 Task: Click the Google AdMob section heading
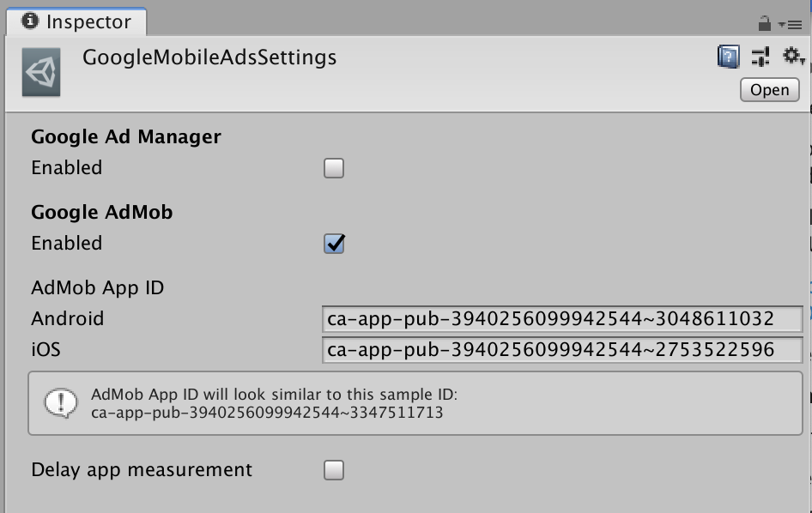(102, 213)
